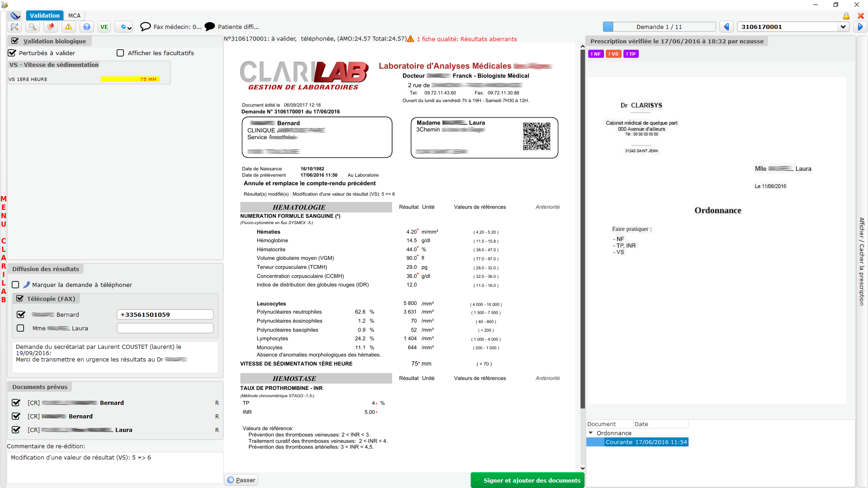Image resolution: width=868 pixels, height=488 pixels.
Task: Click the Demande 1 / 11 progress bar
Action: 660,27
